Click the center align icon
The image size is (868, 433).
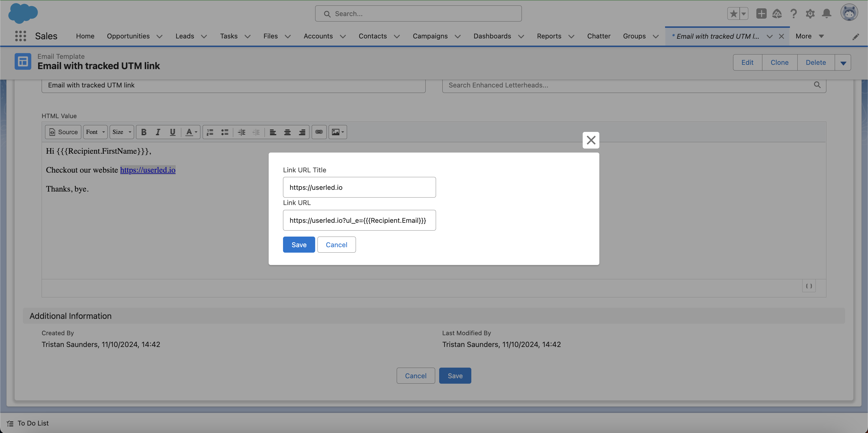coord(287,132)
